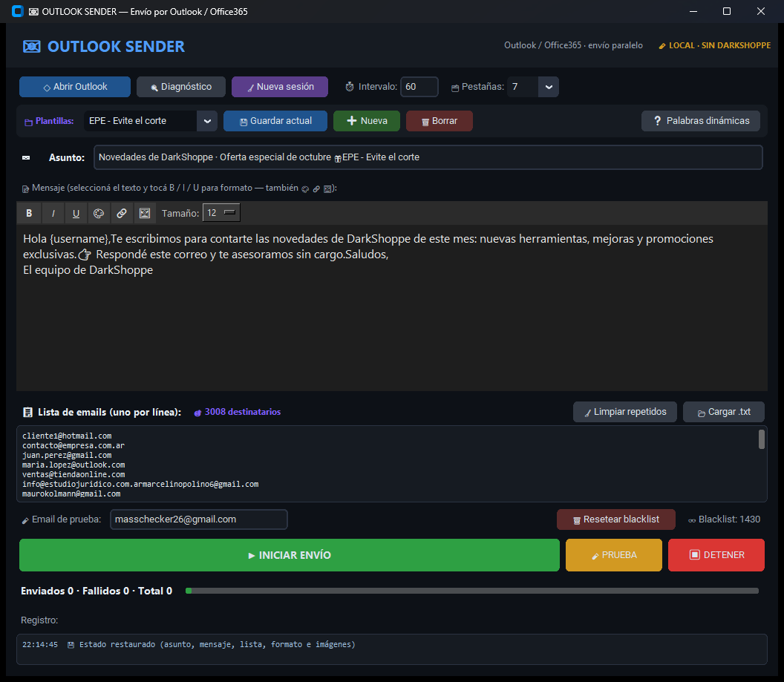Click the app icon in title bar
The height and width of the screenshot is (682, 784).
[18, 11]
